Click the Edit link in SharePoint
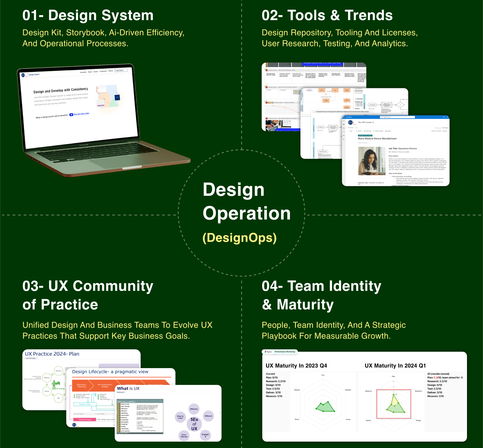 (356, 127)
